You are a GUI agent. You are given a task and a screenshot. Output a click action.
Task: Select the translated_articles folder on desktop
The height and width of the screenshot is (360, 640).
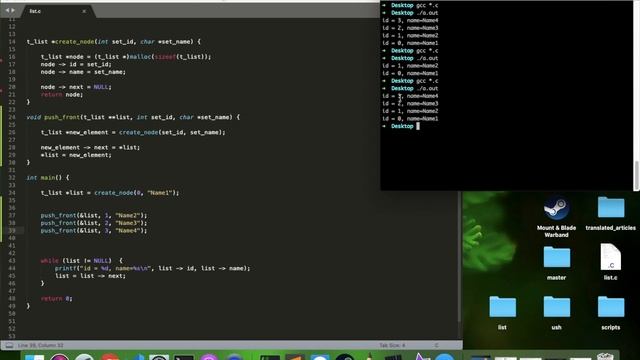pyautogui.click(x=611, y=213)
